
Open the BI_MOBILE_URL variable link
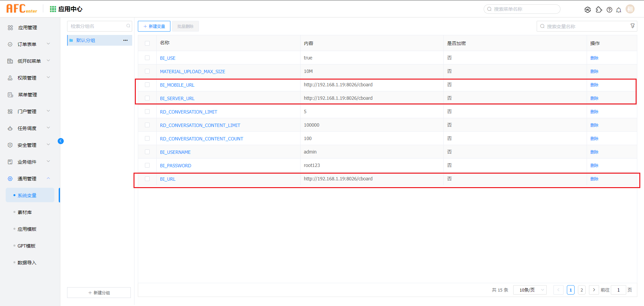tap(177, 85)
